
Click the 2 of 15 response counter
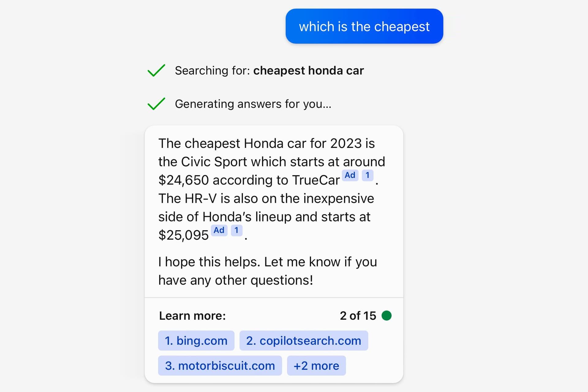click(358, 316)
